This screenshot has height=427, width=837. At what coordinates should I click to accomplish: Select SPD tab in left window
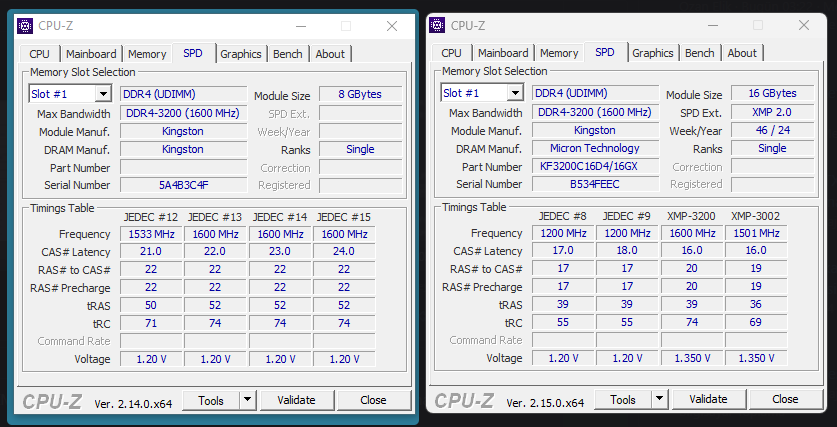[x=193, y=53]
